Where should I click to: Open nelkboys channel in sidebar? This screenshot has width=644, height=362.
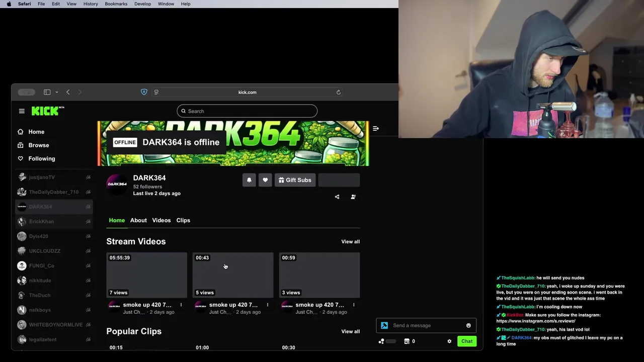pos(54,310)
